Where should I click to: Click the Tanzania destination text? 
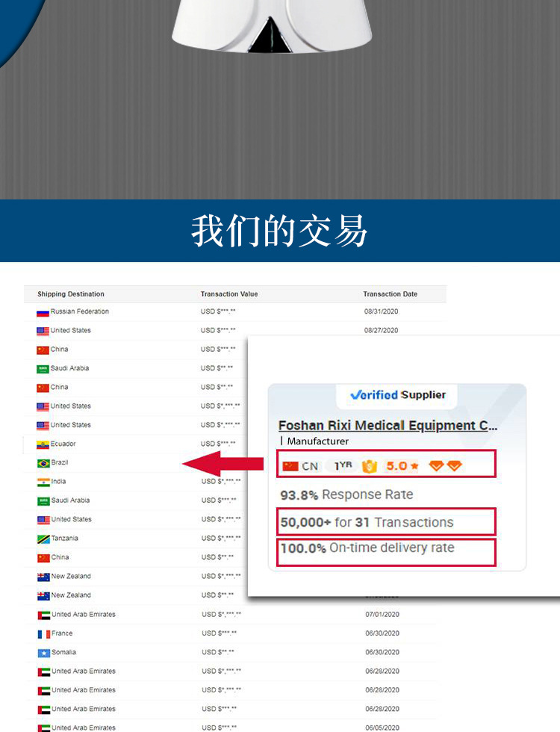click(64, 538)
